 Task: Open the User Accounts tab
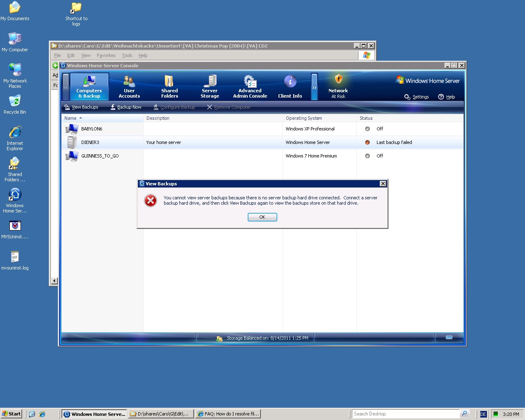129,87
